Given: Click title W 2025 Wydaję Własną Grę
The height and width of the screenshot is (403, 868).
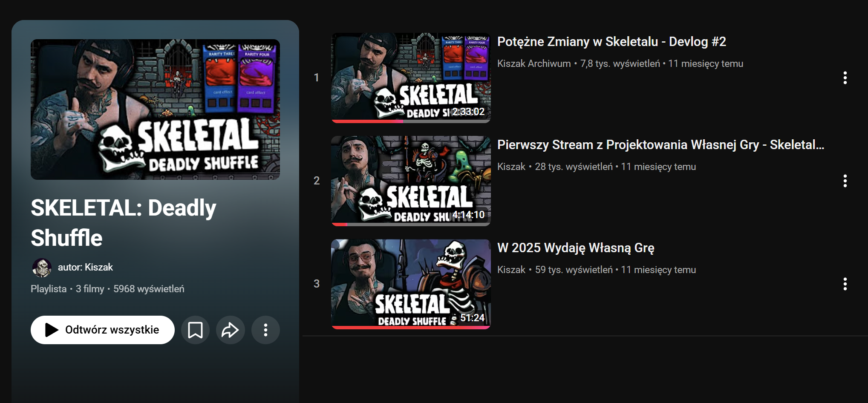Looking at the screenshot, I should tap(576, 248).
